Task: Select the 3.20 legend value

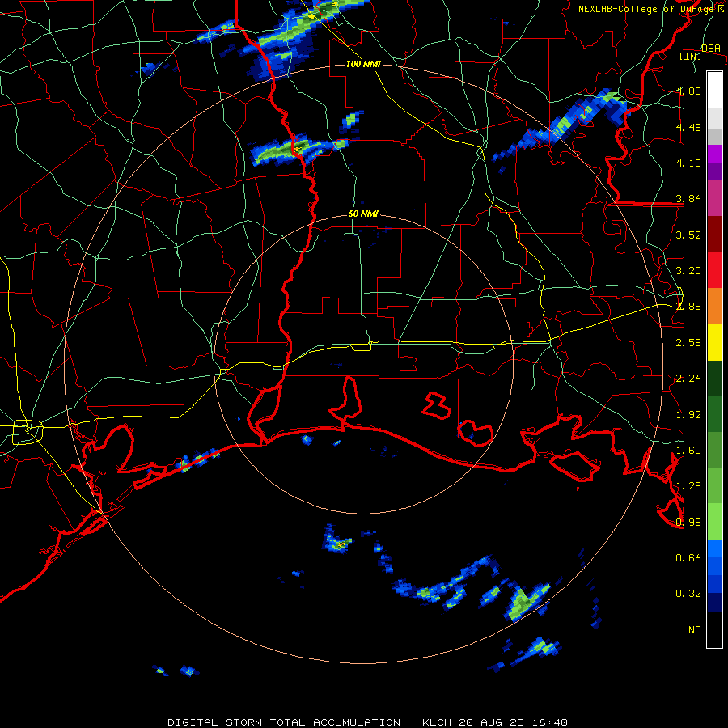Action: tap(688, 271)
